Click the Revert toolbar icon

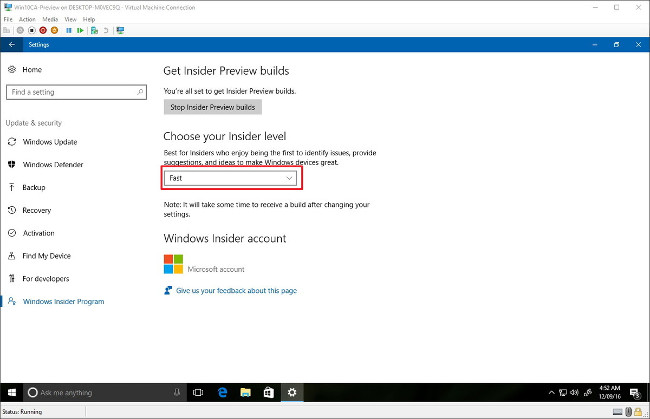[106, 30]
